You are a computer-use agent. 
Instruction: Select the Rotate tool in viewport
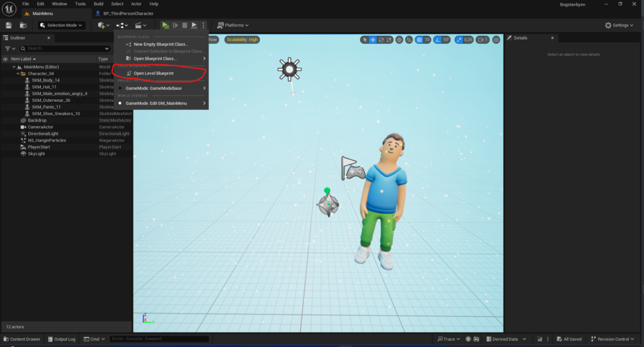382,40
